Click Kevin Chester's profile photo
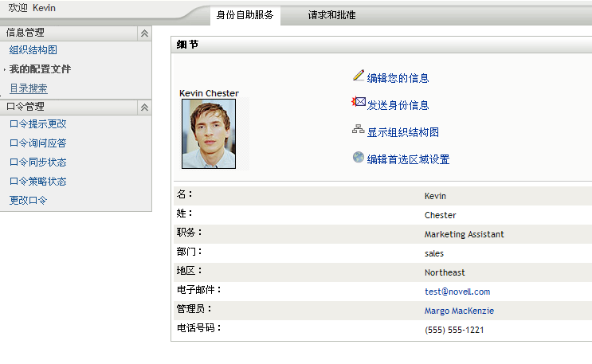This screenshot has width=592, height=364. [x=209, y=134]
